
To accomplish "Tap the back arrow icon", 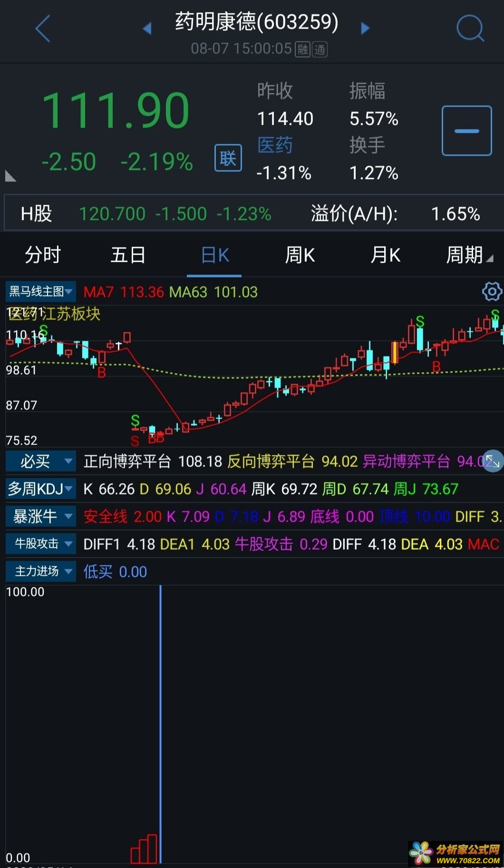I will click(x=43, y=29).
